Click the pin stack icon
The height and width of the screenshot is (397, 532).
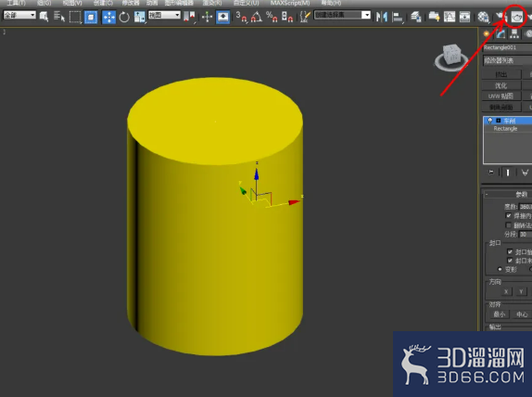[491, 173]
